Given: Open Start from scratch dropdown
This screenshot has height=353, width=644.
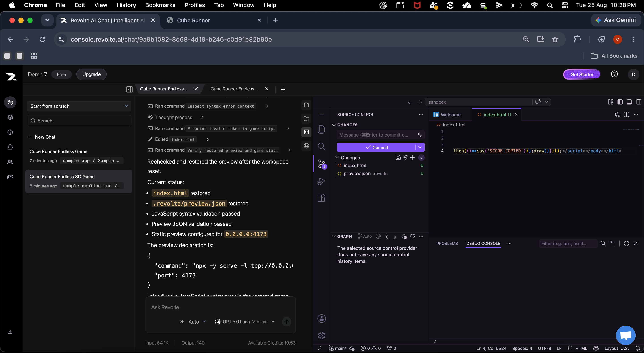Looking at the screenshot, I should pyautogui.click(x=79, y=106).
